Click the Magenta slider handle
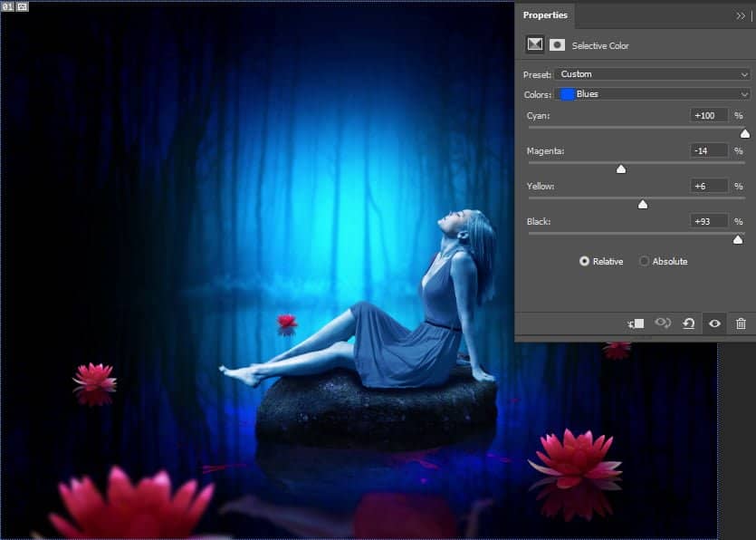 click(x=621, y=169)
